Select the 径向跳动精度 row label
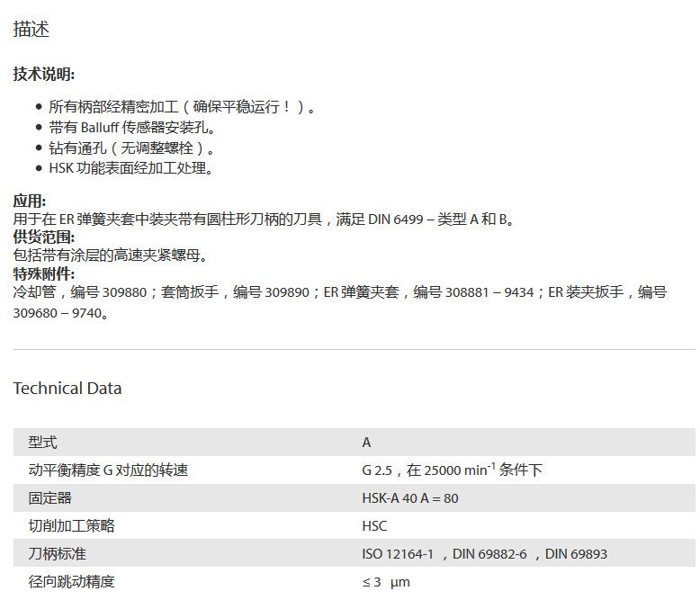This screenshot has width=700, height=600. pyautogui.click(x=71, y=582)
